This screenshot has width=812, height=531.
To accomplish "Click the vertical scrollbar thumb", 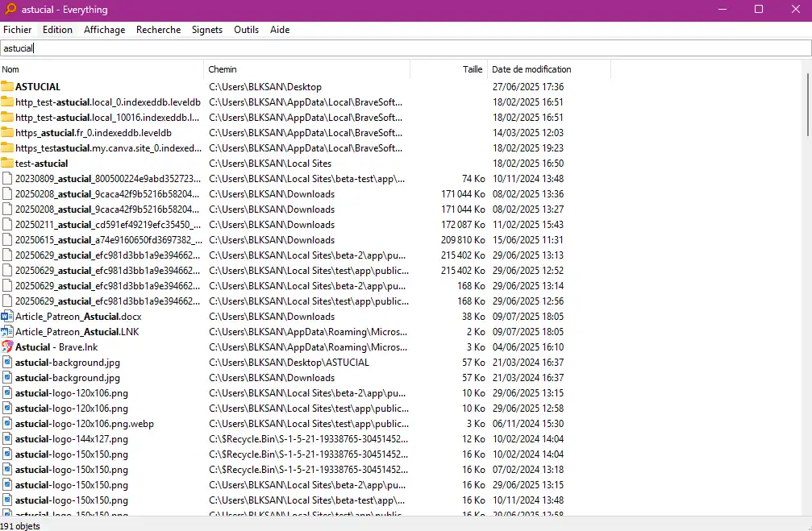I will point(808,105).
